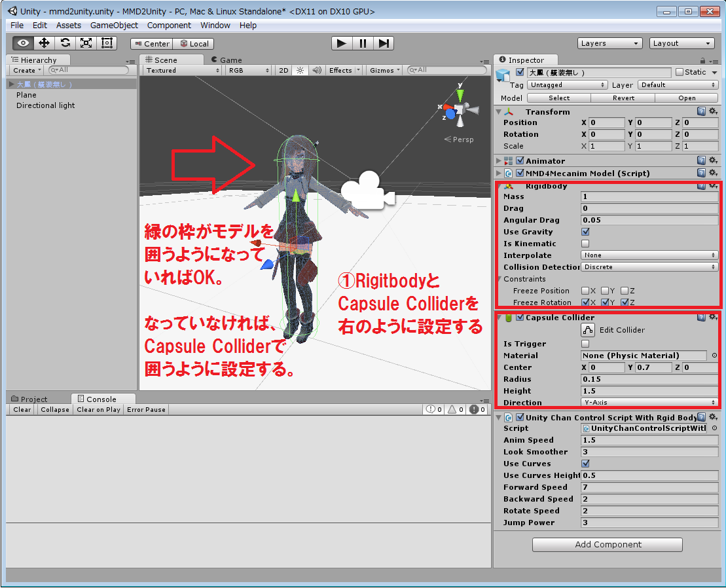This screenshot has width=726, height=588.
Task: Open the capsule Direction dropdown
Action: [x=649, y=402]
